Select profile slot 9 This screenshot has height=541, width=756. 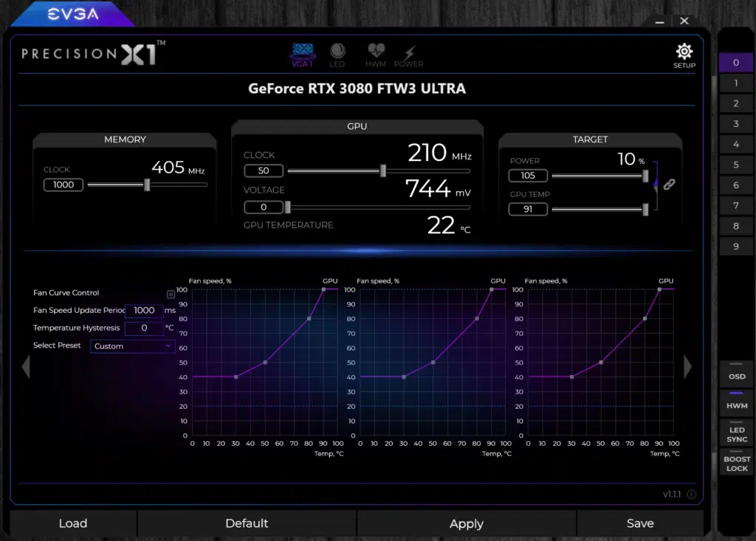(x=736, y=247)
